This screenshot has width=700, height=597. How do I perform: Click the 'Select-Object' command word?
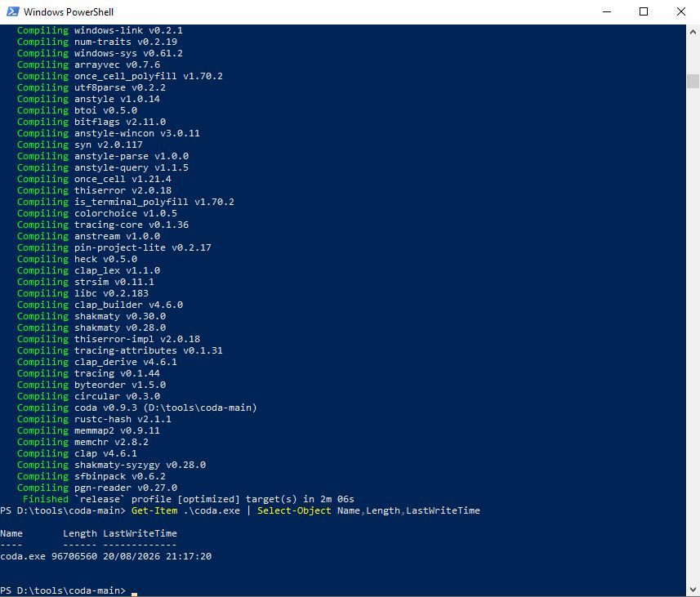pyautogui.click(x=294, y=510)
